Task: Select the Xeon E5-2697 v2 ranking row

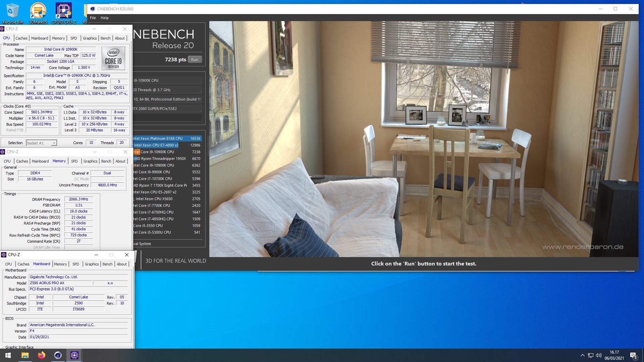Action: (x=167, y=192)
